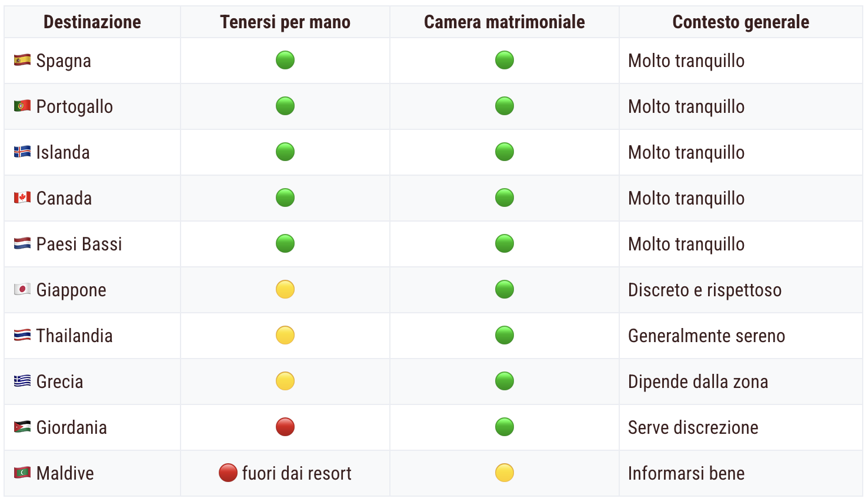Select the Destinazione column header
This screenshot has height=502, width=868.
92,22
